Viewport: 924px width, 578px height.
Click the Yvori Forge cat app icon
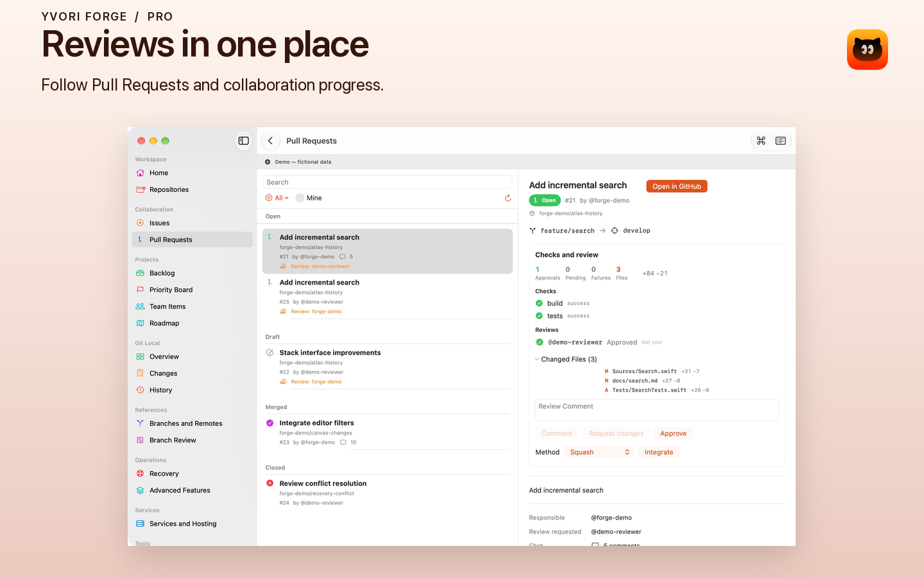(x=868, y=49)
